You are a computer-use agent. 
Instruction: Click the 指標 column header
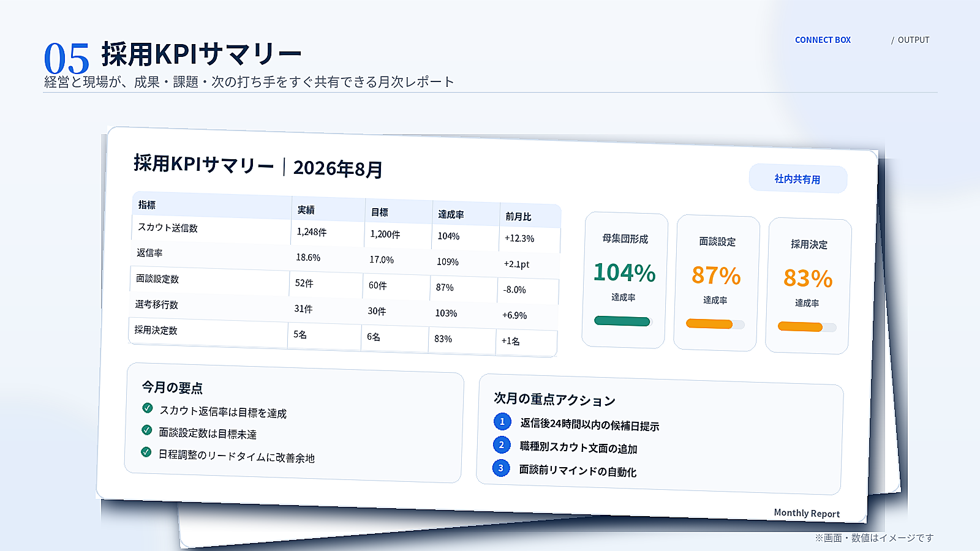[x=147, y=204]
